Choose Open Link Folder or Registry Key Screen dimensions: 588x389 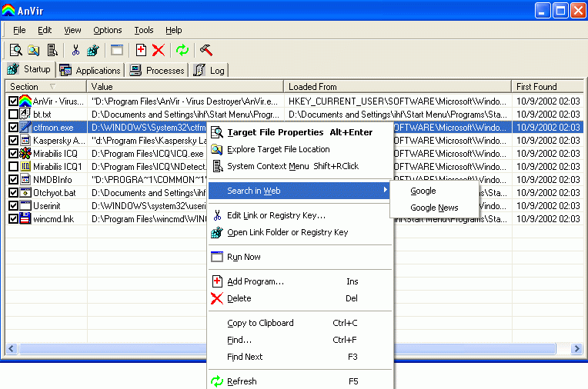click(x=299, y=232)
